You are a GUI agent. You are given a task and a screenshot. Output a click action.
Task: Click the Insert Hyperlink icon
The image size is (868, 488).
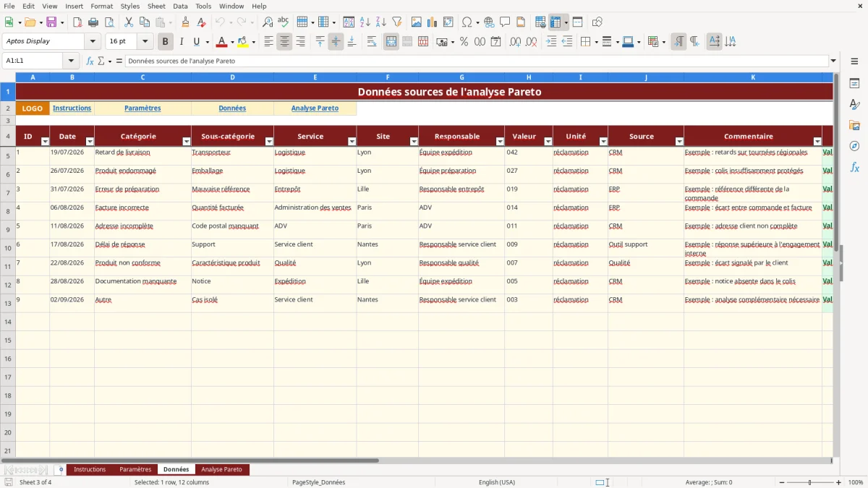(489, 22)
